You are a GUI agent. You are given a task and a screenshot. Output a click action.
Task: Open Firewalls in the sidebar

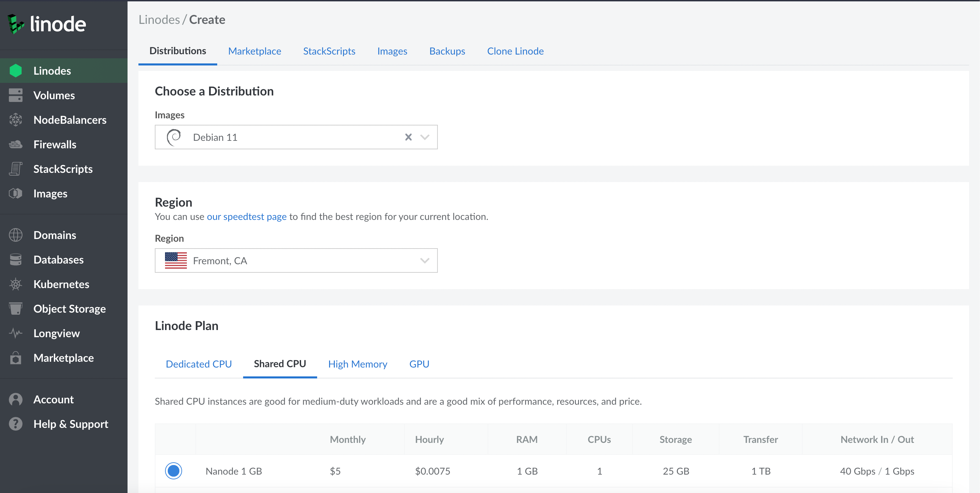pyautogui.click(x=63, y=144)
